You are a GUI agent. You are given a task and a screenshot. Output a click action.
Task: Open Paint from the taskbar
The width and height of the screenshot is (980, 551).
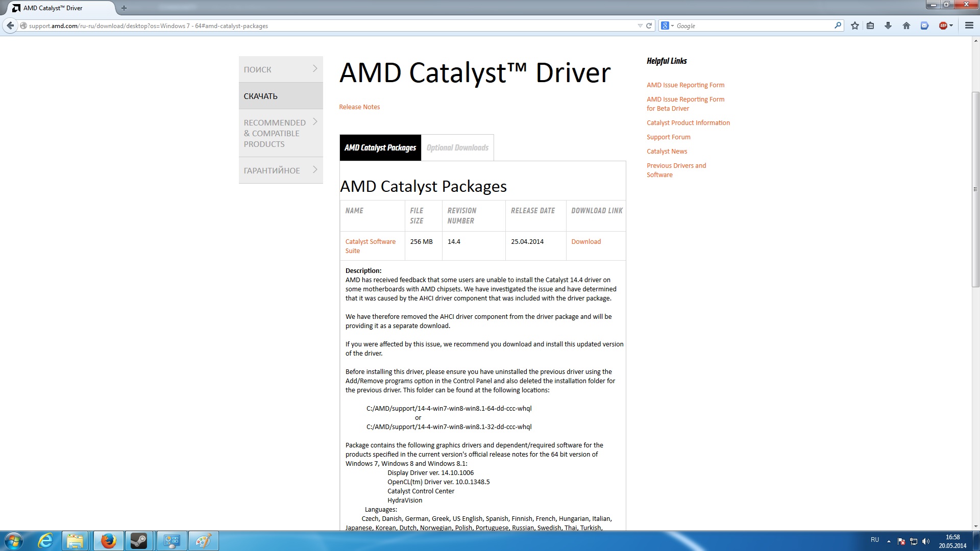[204, 541]
